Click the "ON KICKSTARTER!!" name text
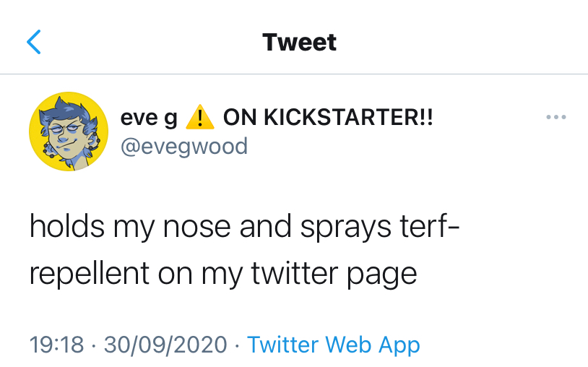588x367 pixels. click(328, 118)
